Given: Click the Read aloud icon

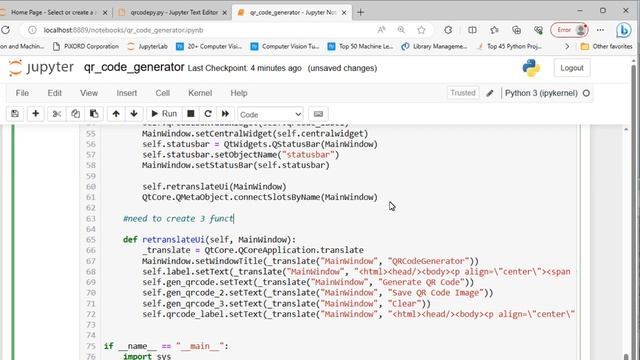Looking at the screenshot, I should click(x=381, y=30).
